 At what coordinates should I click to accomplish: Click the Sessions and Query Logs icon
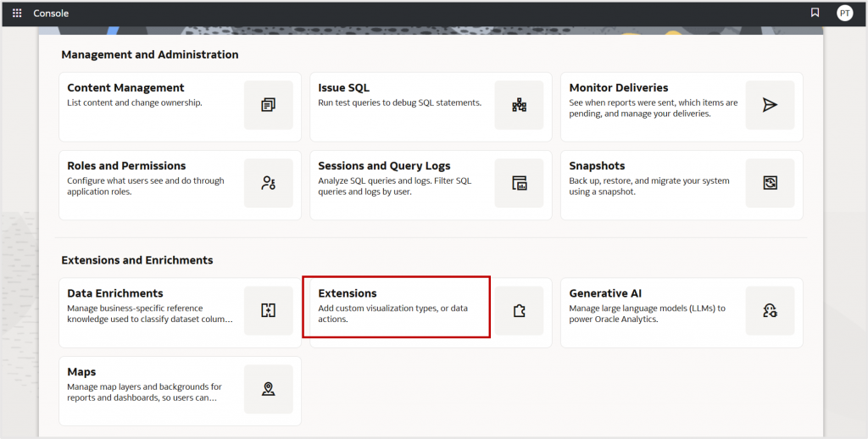[520, 183]
